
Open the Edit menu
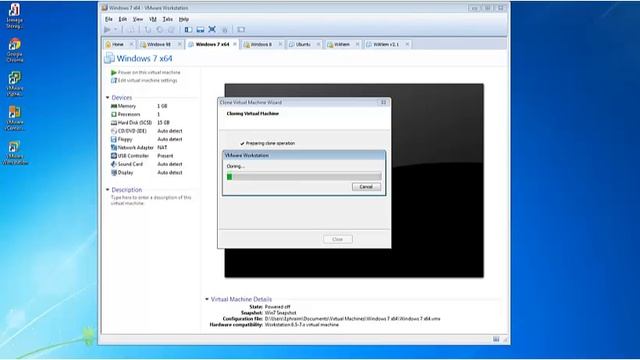[x=122, y=19]
